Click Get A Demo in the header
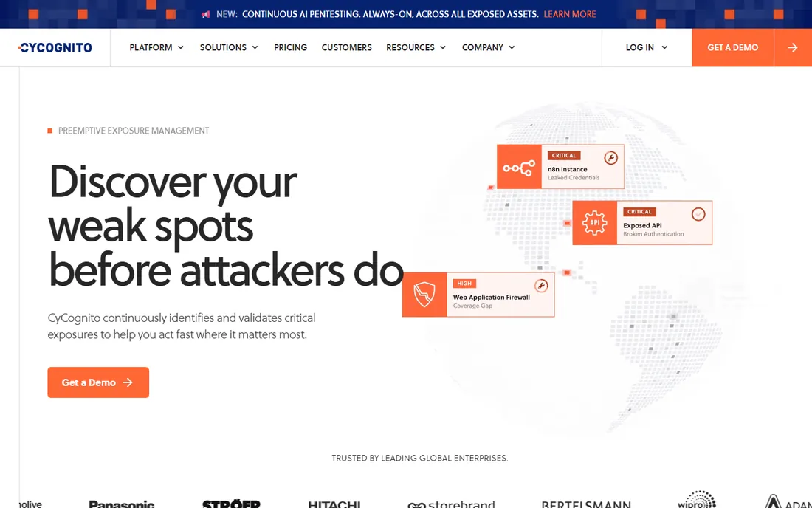 pos(733,48)
